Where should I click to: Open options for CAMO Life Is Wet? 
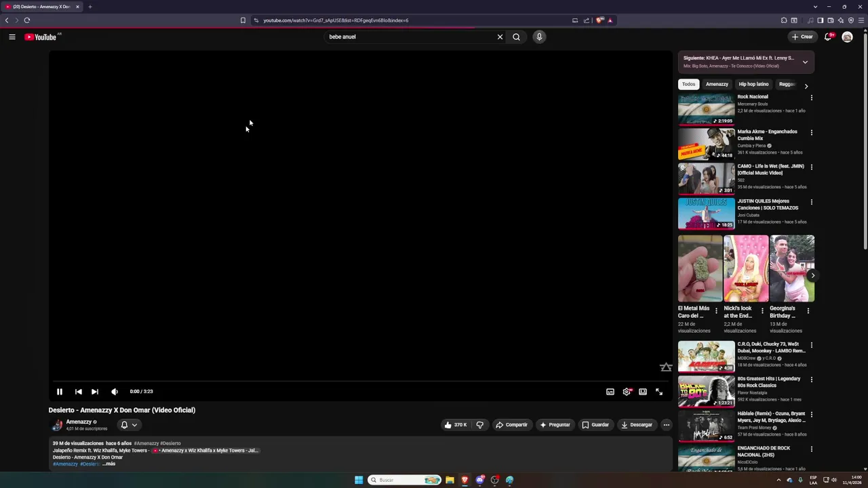click(x=811, y=167)
